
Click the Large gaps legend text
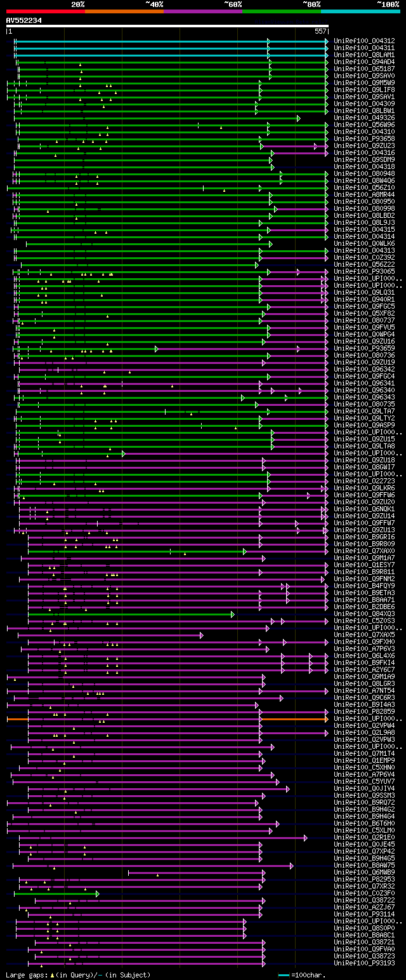tap(78, 975)
